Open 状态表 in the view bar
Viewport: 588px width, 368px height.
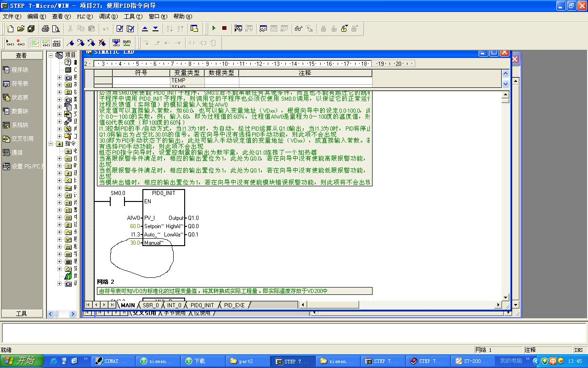20,98
